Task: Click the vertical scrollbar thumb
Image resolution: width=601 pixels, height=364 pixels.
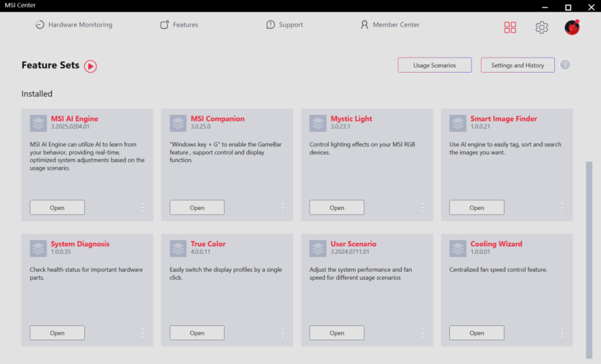Action: [x=589, y=260]
